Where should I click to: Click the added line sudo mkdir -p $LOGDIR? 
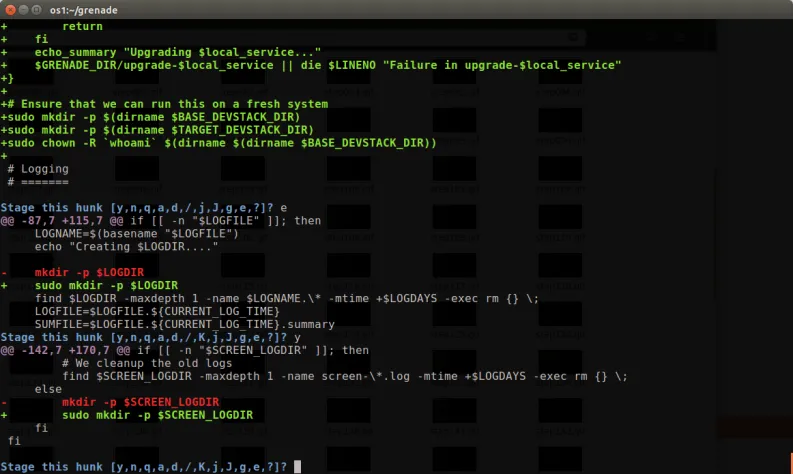pos(90,286)
